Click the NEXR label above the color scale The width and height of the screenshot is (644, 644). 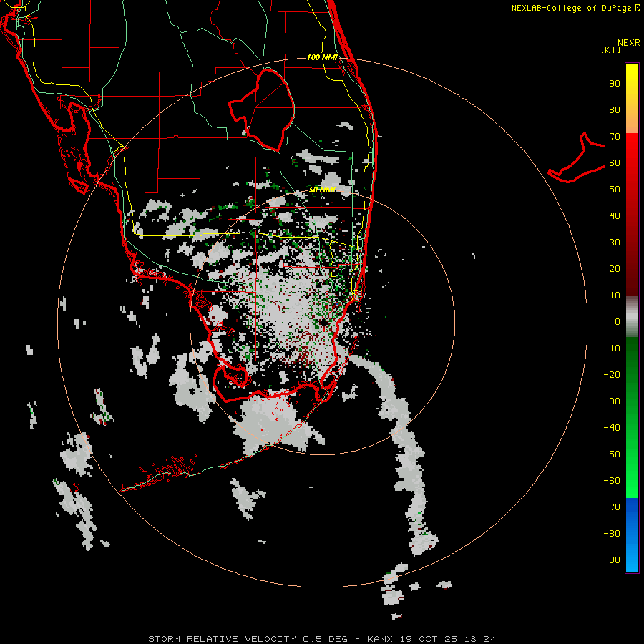(629, 43)
